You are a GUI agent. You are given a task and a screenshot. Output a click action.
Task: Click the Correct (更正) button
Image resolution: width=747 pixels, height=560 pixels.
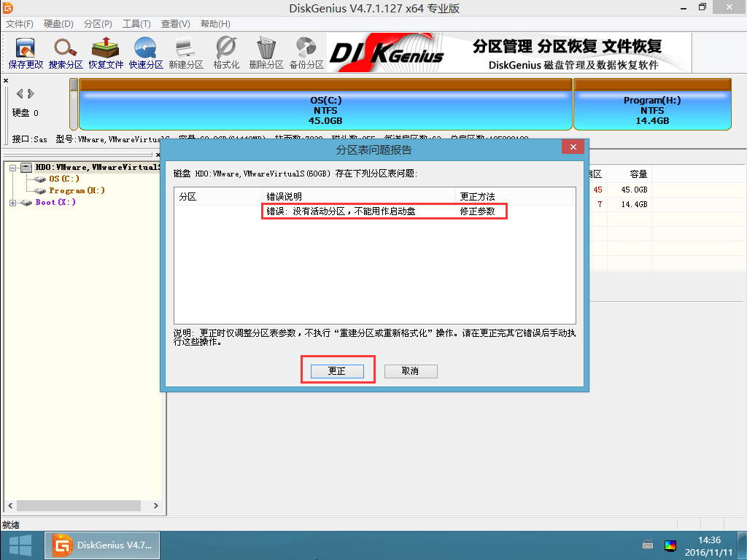337,371
